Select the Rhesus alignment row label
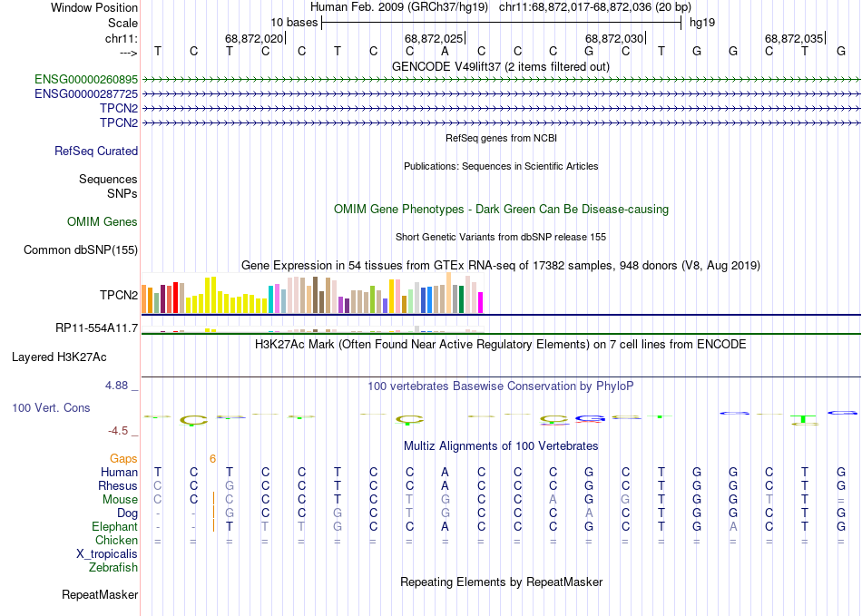 click(118, 485)
